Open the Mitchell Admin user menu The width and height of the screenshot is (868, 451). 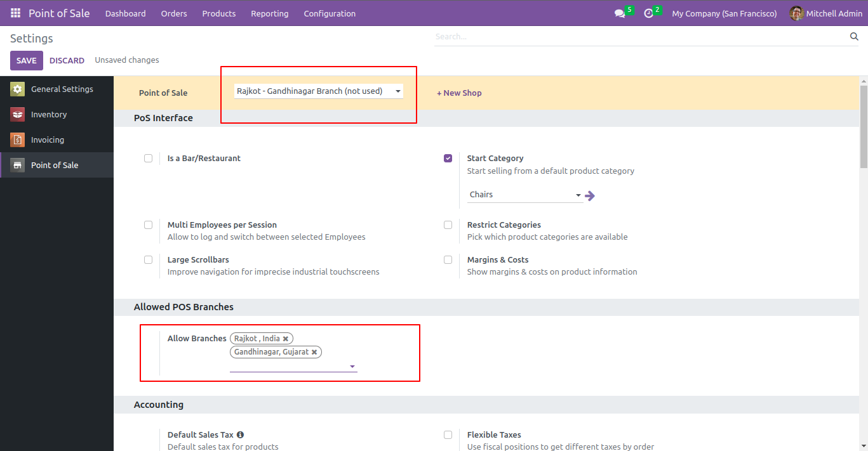(825, 13)
